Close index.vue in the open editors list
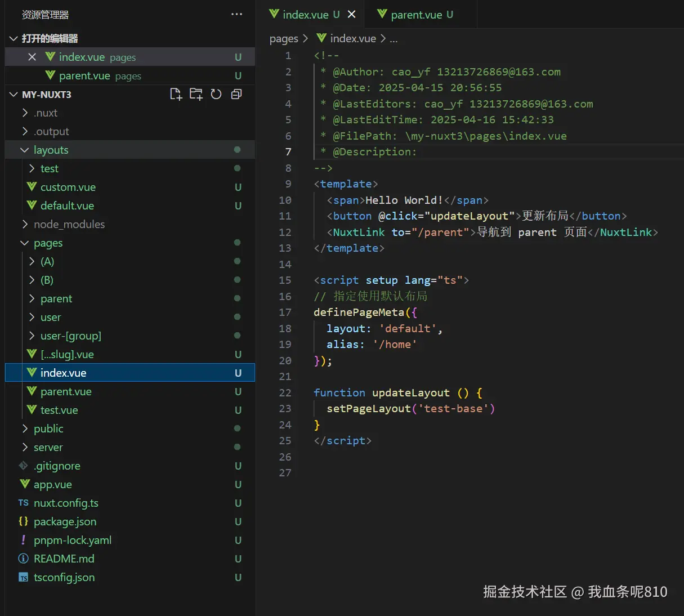The image size is (684, 616). tap(32, 57)
